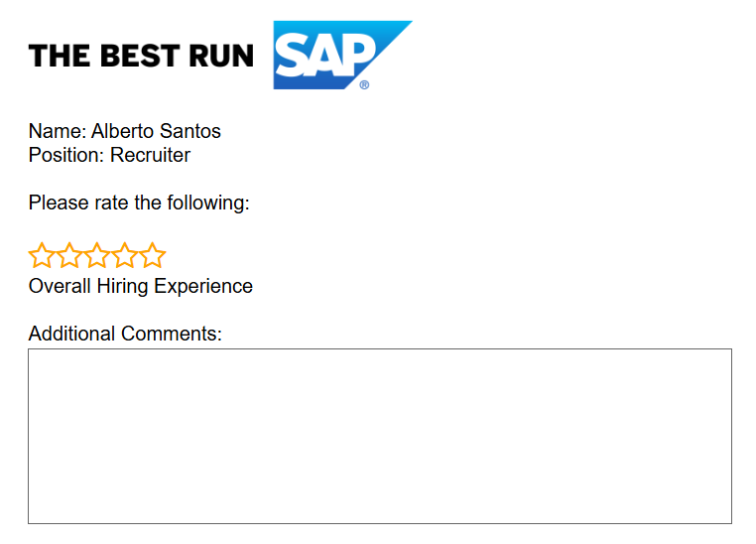Click the word "THE" in the header tagline
Image resolution: width=756 pixels, height=544 pixels.
coord(60,57)
